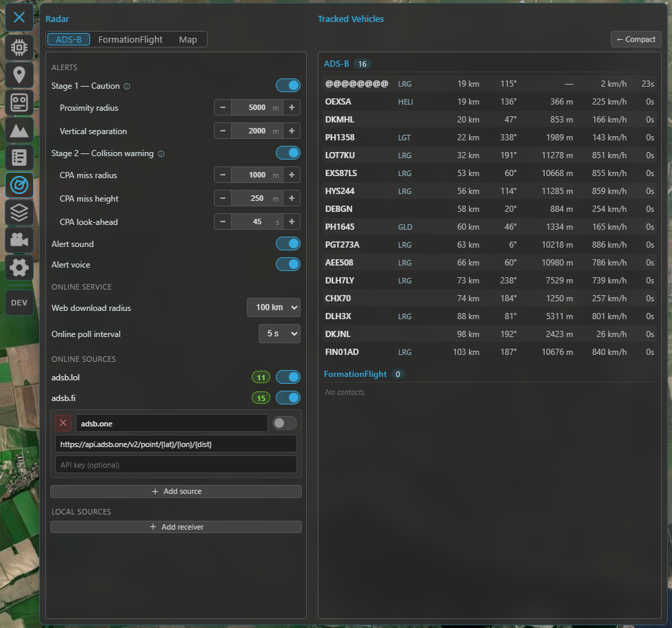Select the PH1645 glider row
Screen dimensions: 672x628
(490, 227)
